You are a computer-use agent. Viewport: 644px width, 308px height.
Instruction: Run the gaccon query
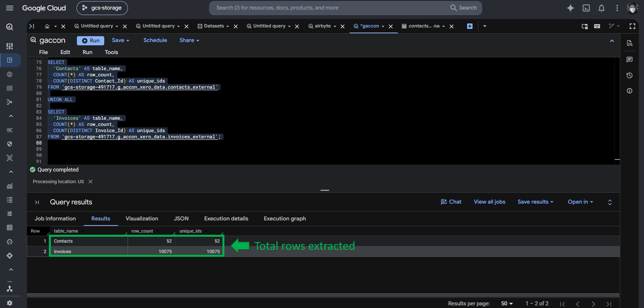point(91,40)
